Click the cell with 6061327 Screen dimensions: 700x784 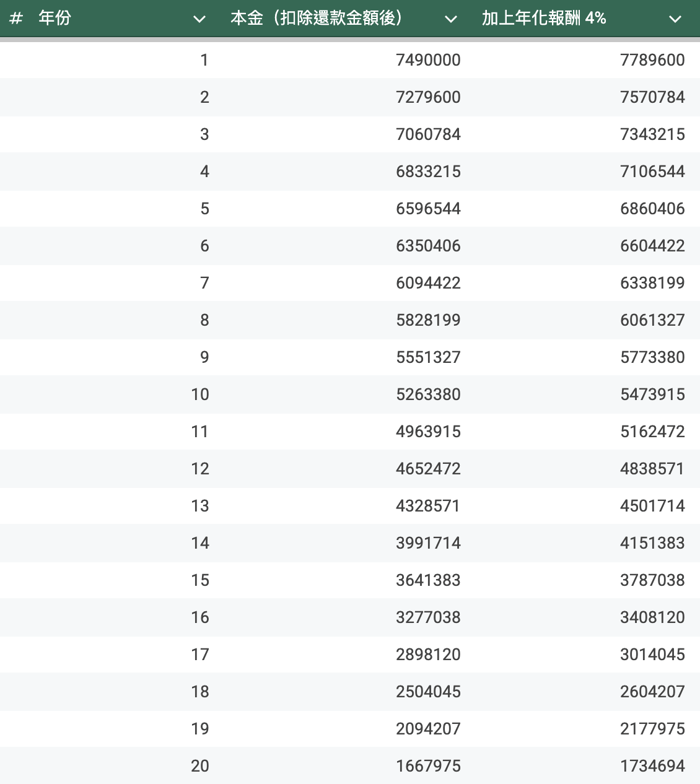coord(652,320)
